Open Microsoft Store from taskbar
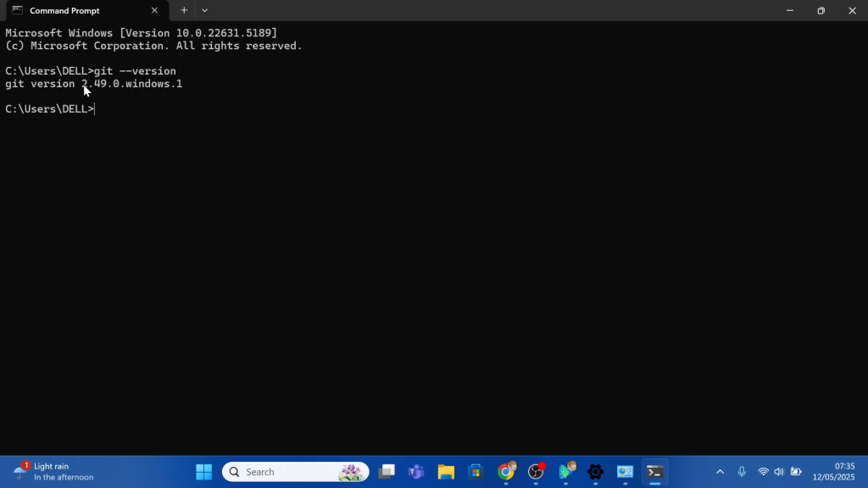 point(476,472)
